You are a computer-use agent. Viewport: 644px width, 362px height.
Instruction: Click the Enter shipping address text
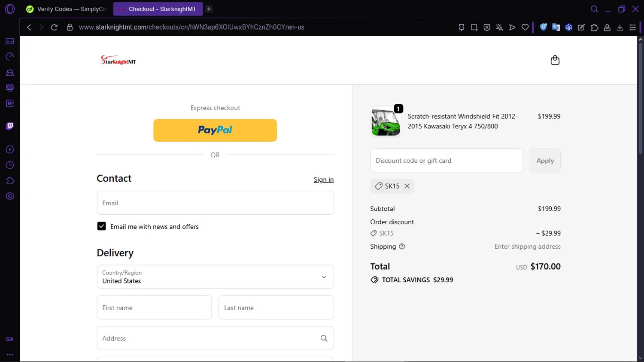tap(527, 246)
